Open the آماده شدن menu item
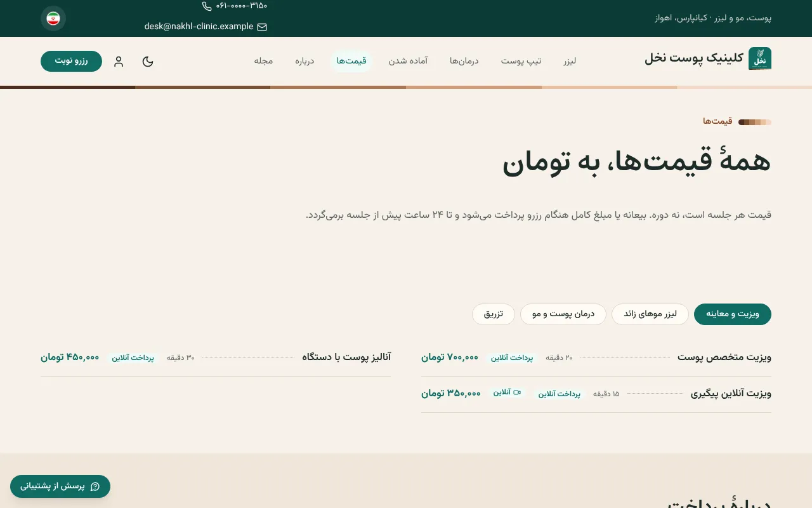 pos(408,61)
